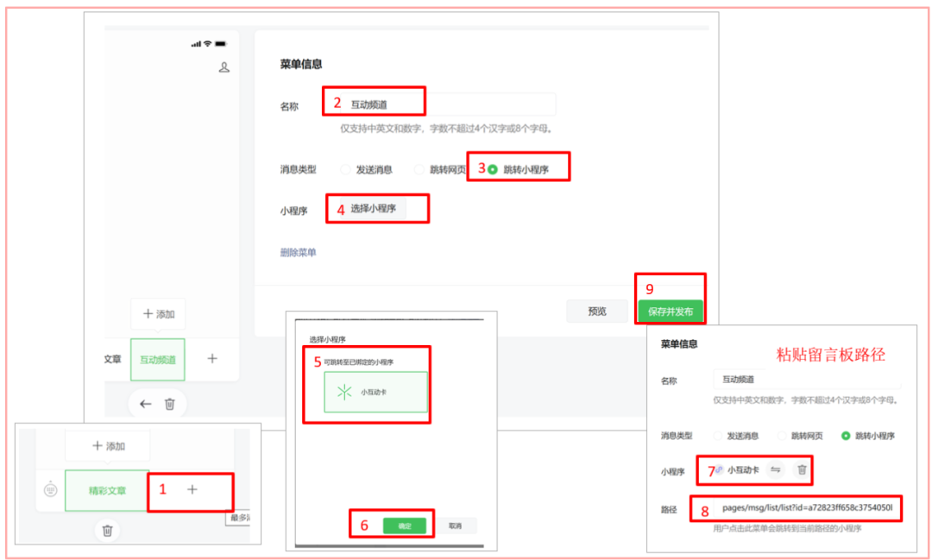Screen dimensions: 932x560
Task: Click the 文章 menu item in phone preview
Action: [x=112, y=359]
